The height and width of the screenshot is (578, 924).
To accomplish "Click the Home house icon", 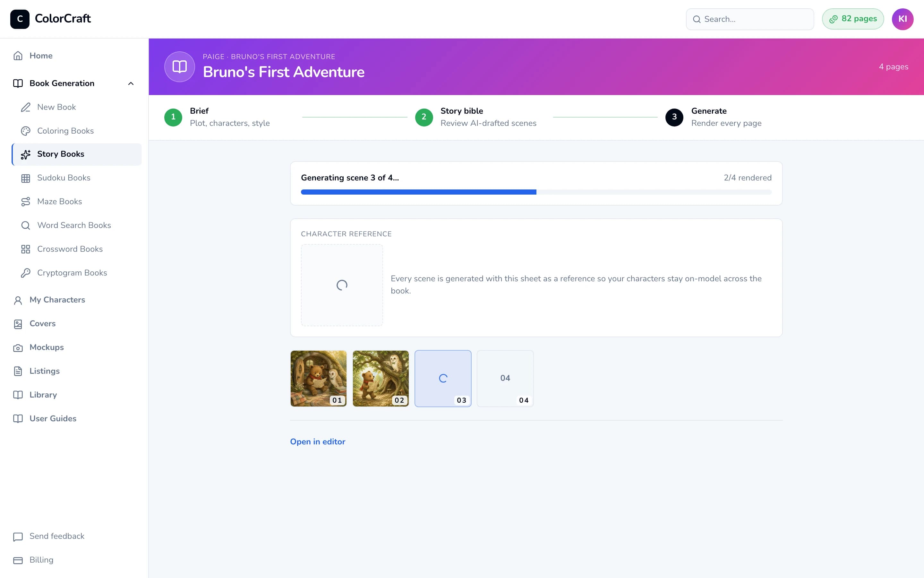I will coord(18,56).
